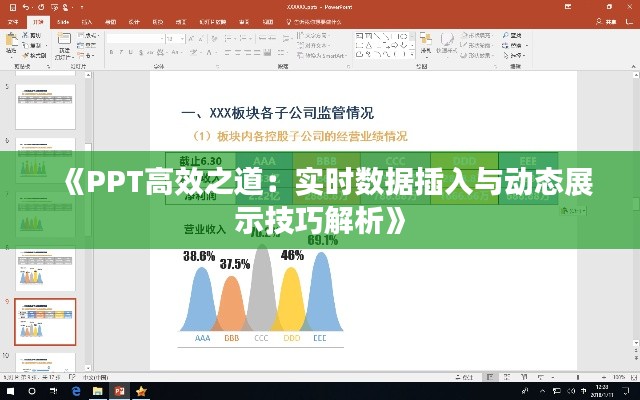Toggle Underline formatting
The height and width of the screenshot is (400, 640).
pyautogui.click(x=131, y=52)
